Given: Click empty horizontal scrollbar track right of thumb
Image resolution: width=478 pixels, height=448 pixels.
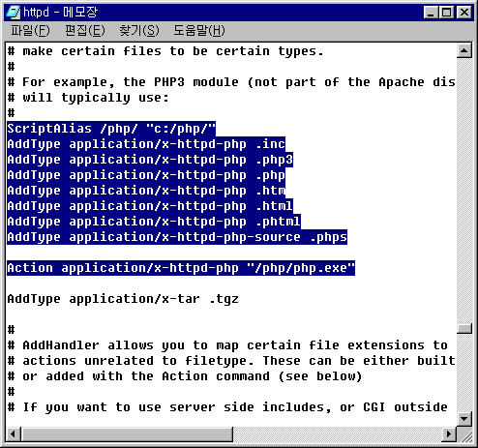Looking at the screenshot, I should [337, 434].
